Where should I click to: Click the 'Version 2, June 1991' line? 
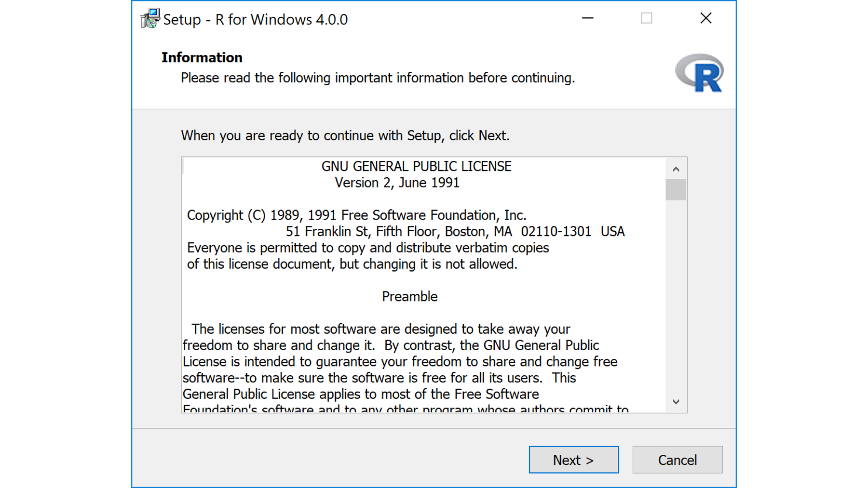[x=397, y=183]
